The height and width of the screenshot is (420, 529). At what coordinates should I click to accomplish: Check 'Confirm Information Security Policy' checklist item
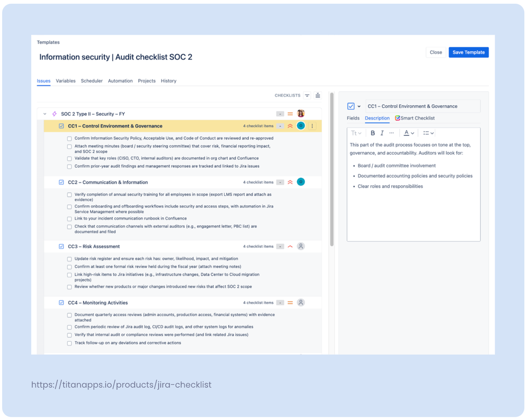[69, 139]
